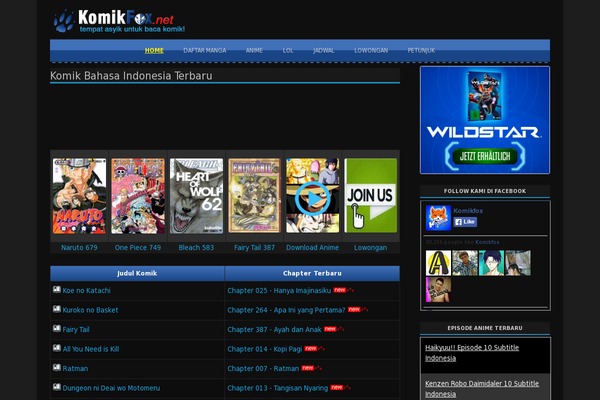Screen dimensions: 600x400
Task: Open the LOWONGAN menu item
Action: (x=371, y=51)
